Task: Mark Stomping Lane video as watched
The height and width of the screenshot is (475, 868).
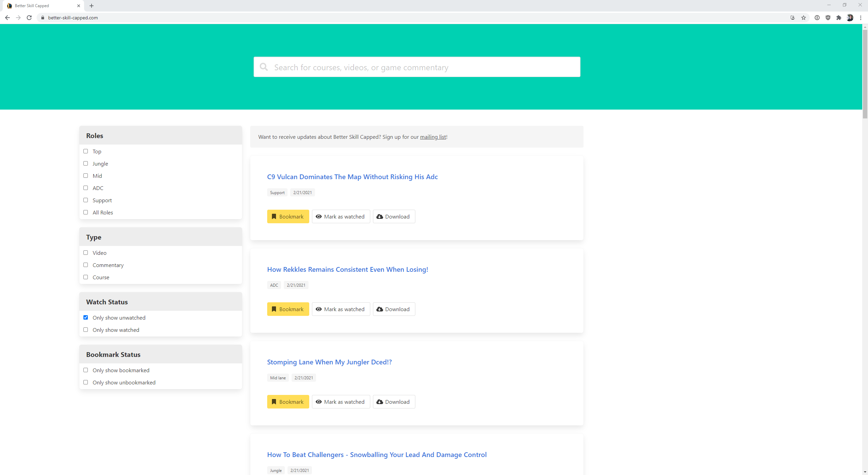Action: (340, 402)
